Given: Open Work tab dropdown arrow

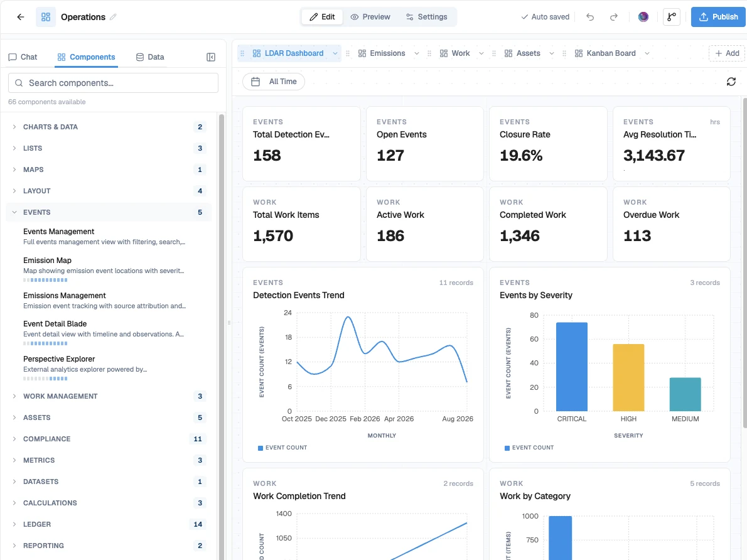Looking at the screenshot, I should 481,53.
